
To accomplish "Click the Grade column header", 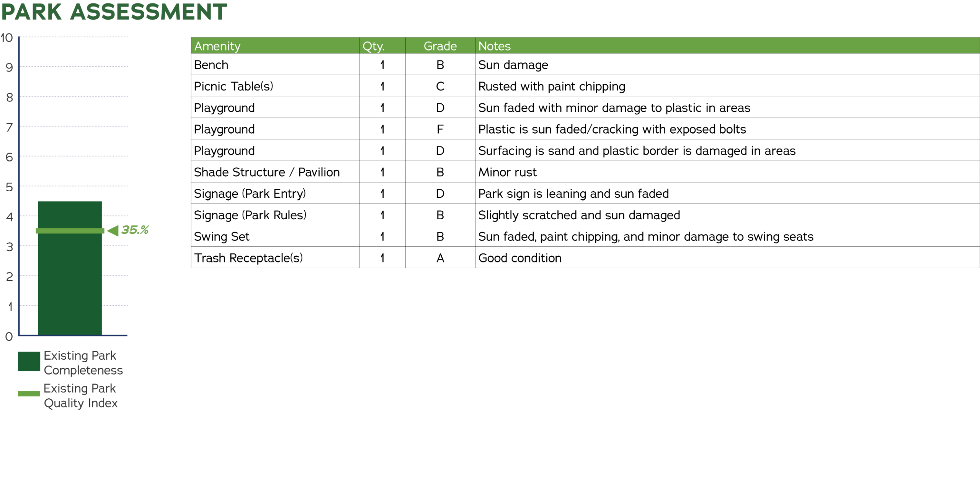I will tap(440, 46).
